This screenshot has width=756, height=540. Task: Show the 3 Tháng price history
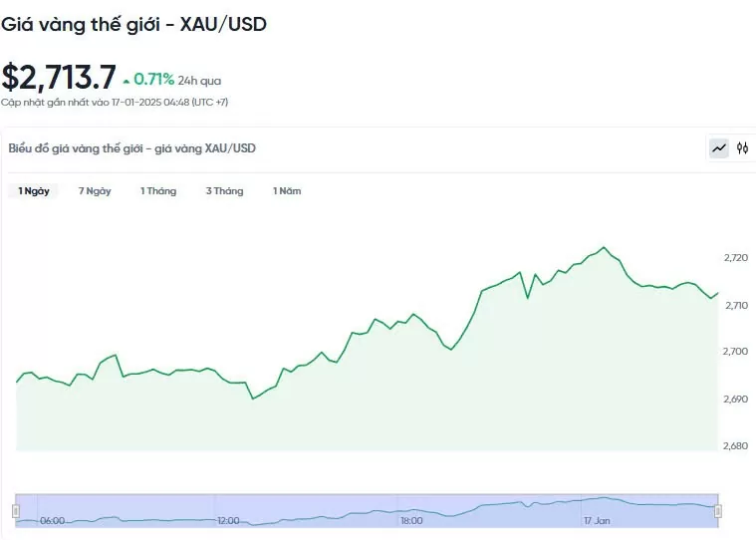[x=224, y=190]
